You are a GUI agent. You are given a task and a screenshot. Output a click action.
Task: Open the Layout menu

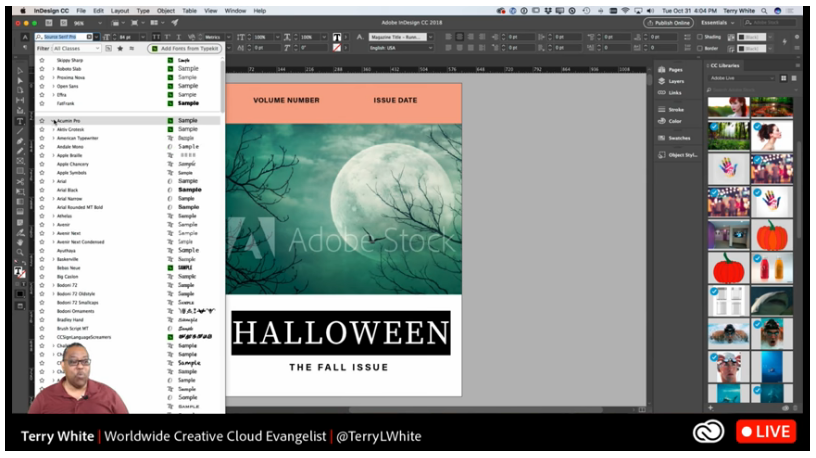coord(119,10)
